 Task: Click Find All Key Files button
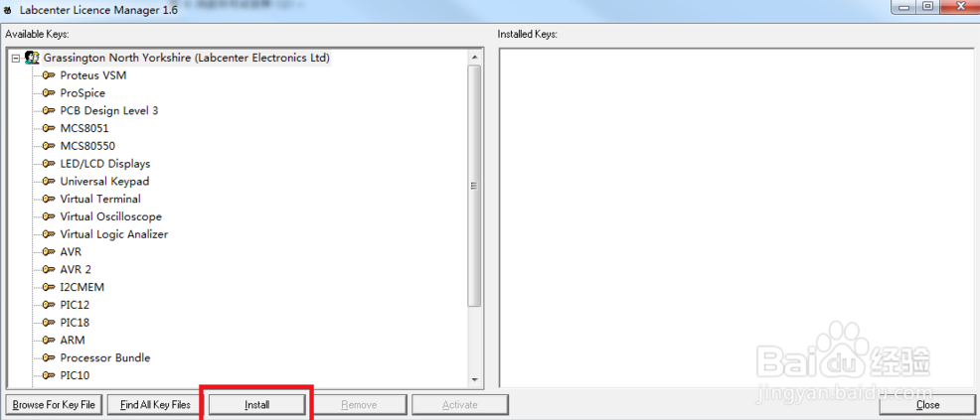(155, 404)
